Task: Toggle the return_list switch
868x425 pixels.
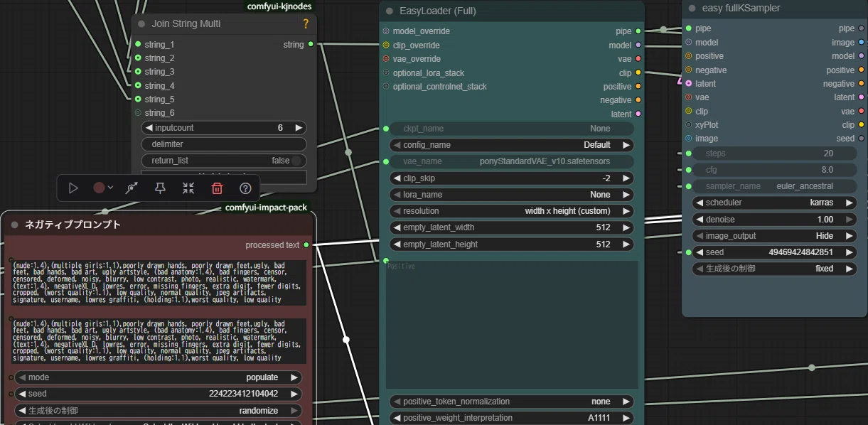Action: pyautogui.click(x=297, y=161)
